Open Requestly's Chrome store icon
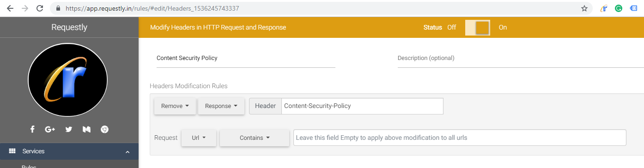644x168 pixels. 105,129
